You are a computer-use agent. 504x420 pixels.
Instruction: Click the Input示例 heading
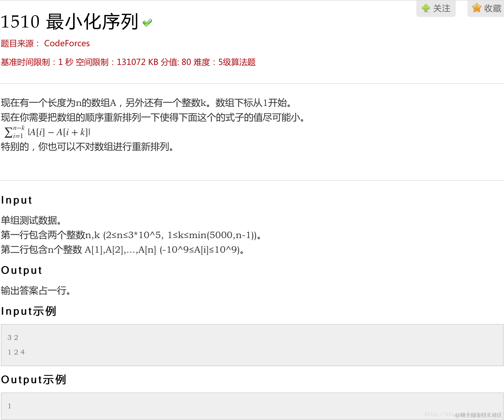pos(28,311)
